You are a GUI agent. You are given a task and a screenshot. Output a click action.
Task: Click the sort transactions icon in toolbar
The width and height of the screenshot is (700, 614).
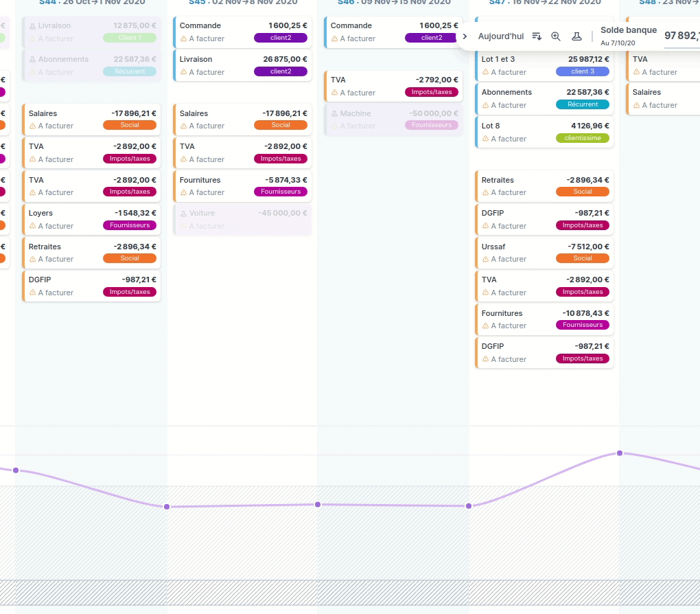tap(537, 36)
